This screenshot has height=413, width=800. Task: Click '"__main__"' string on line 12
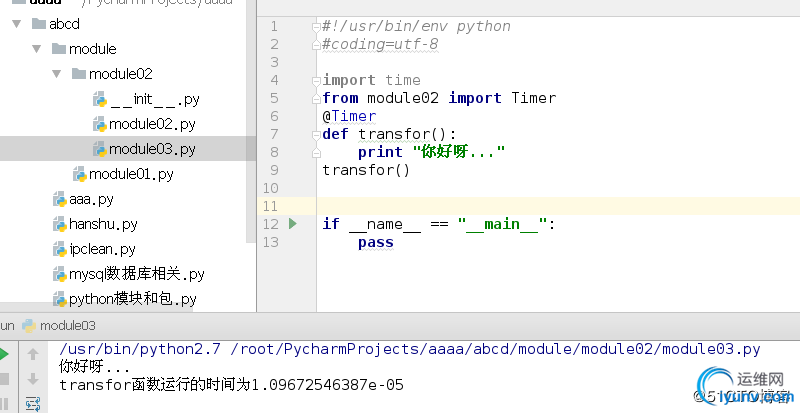coord(503,224)
